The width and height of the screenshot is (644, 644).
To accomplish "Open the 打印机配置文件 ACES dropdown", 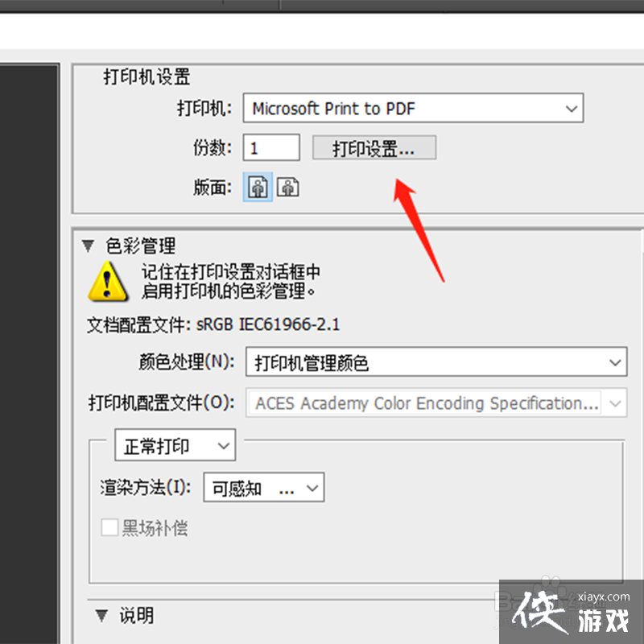I will point(436,403).
